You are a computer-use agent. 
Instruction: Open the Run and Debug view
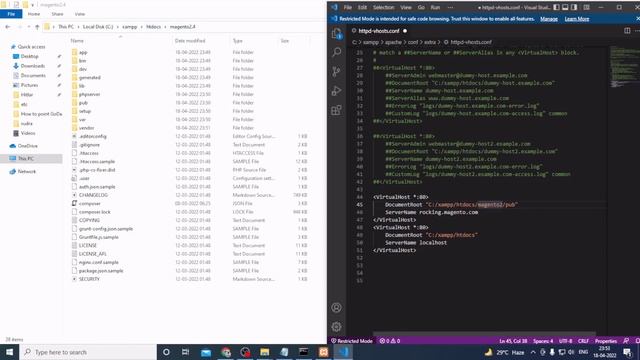coord(336,91)
